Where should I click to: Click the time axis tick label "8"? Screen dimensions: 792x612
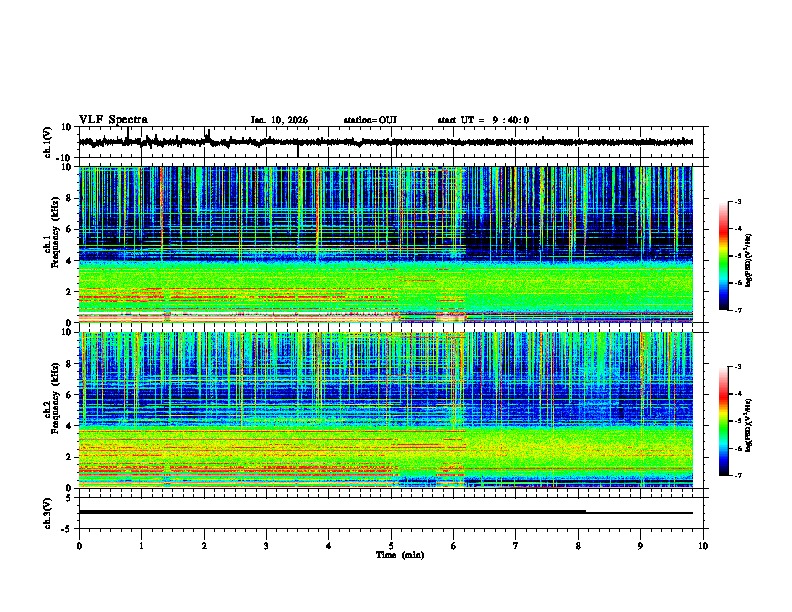(x=578, y=546)
